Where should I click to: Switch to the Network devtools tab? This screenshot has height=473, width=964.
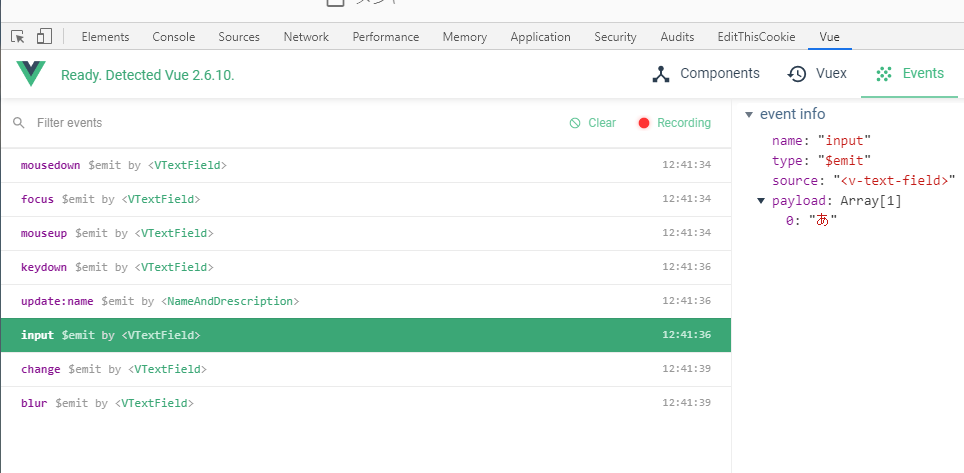coord(306,37)
